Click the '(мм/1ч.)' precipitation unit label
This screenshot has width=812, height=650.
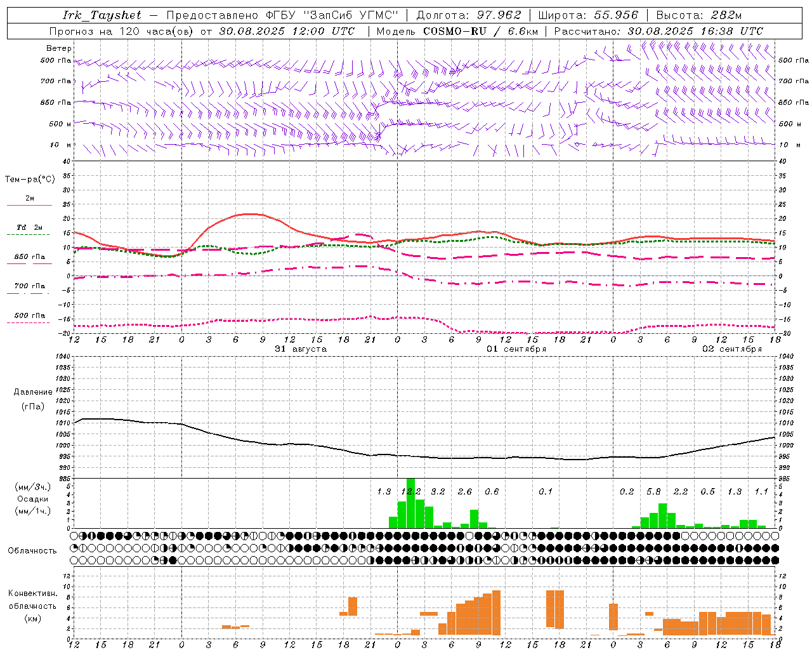point(33,511)
